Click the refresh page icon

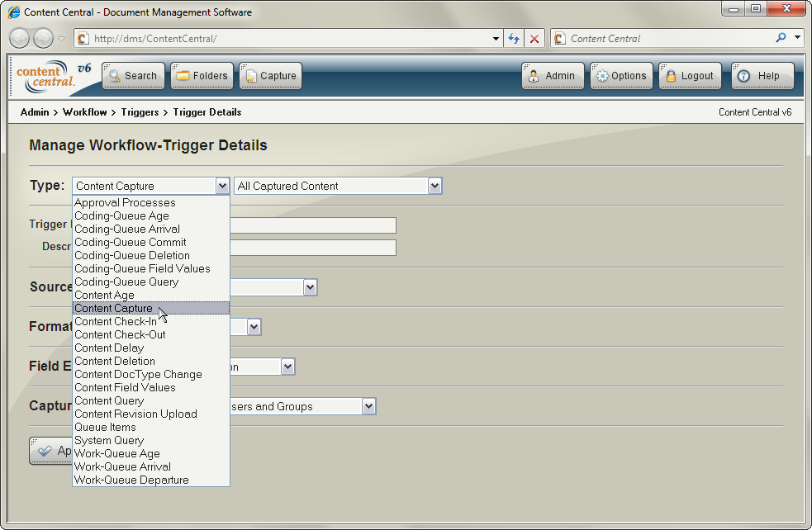[514, 38]
